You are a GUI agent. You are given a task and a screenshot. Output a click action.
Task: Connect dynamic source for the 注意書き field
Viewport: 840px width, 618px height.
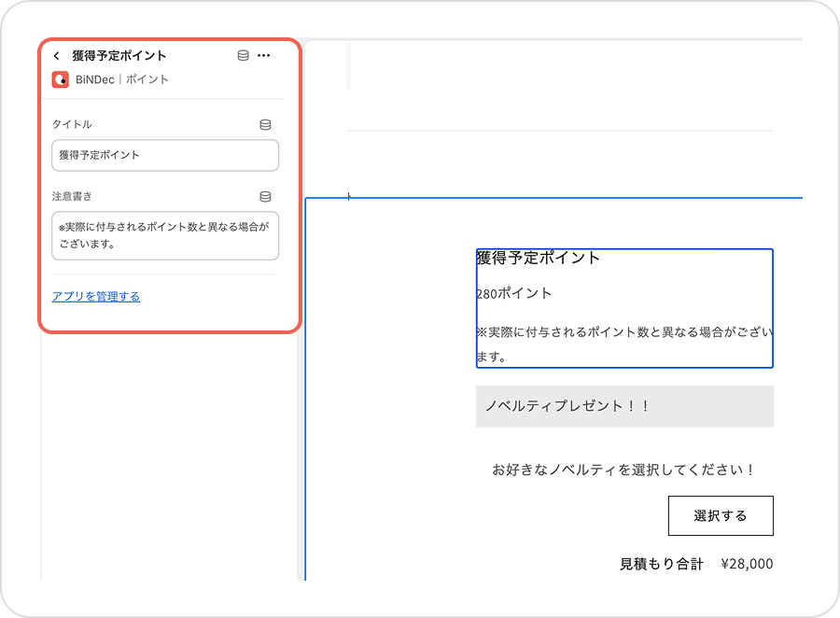pos(265,197)
